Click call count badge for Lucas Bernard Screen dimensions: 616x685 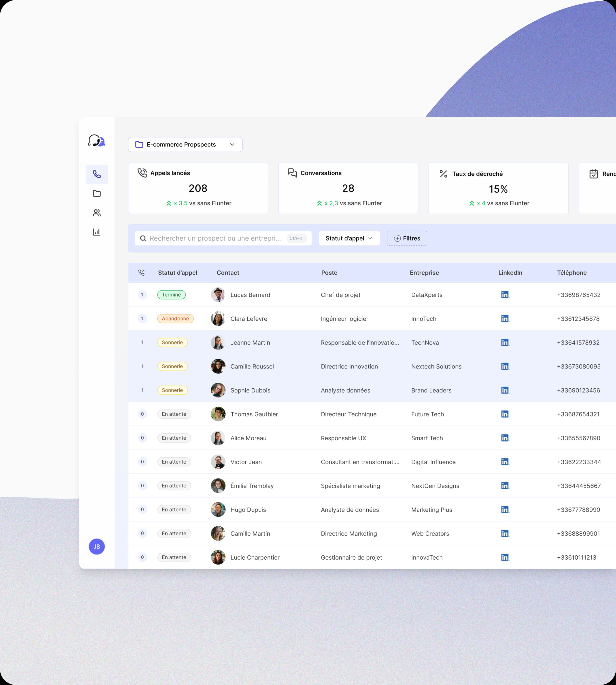pos(142,295)
